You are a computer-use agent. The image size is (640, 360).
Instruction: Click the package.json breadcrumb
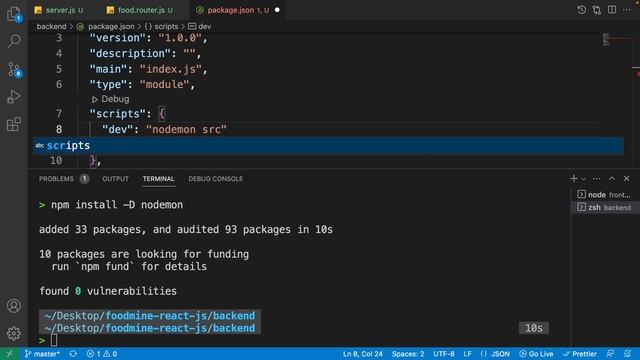105,27
